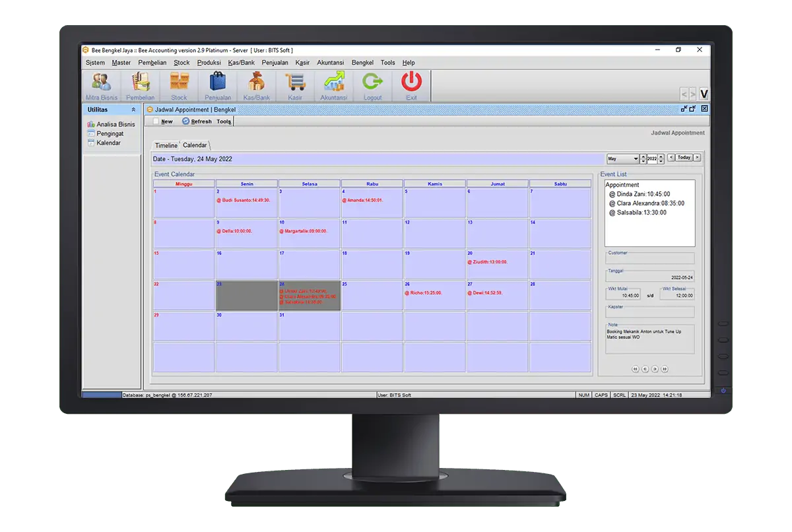
Task: Open Analisa Bisnis in Utilitas panel
Action: [115, 124]
